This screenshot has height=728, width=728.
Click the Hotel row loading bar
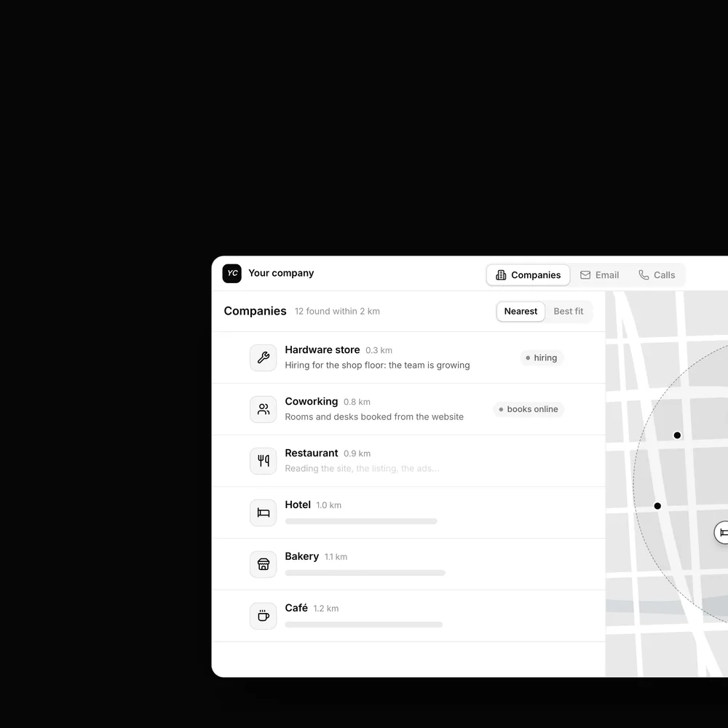point(361,521)
